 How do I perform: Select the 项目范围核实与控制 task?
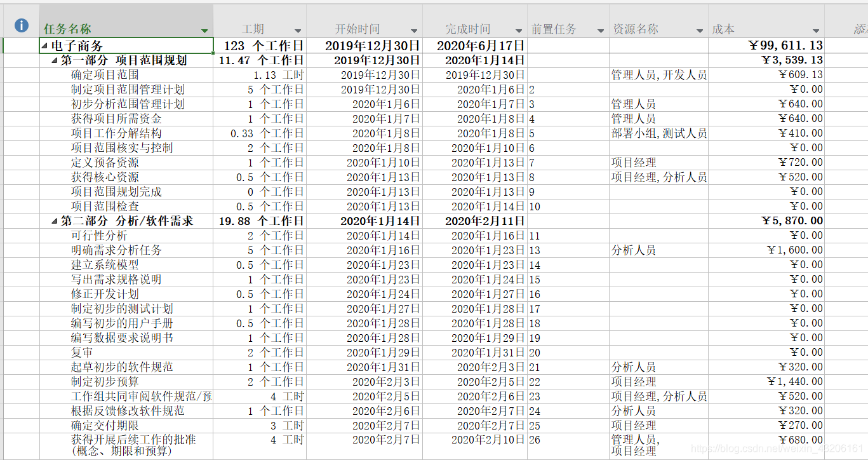coord(122,148)
